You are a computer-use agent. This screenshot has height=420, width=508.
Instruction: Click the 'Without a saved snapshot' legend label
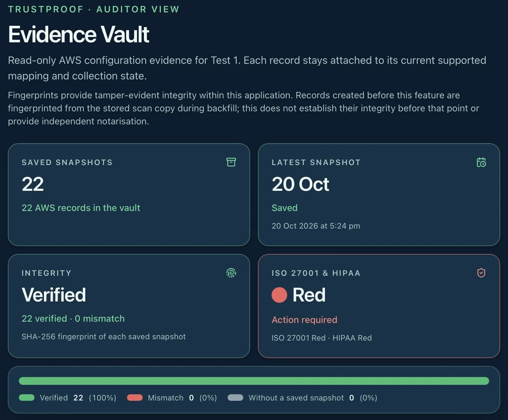(x=296, y=398)
